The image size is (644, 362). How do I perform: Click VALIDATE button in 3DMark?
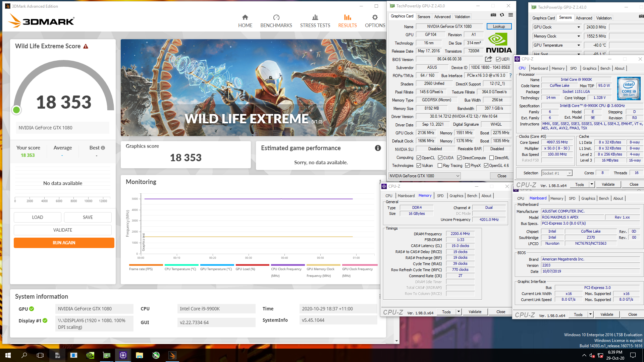[63, 230]
